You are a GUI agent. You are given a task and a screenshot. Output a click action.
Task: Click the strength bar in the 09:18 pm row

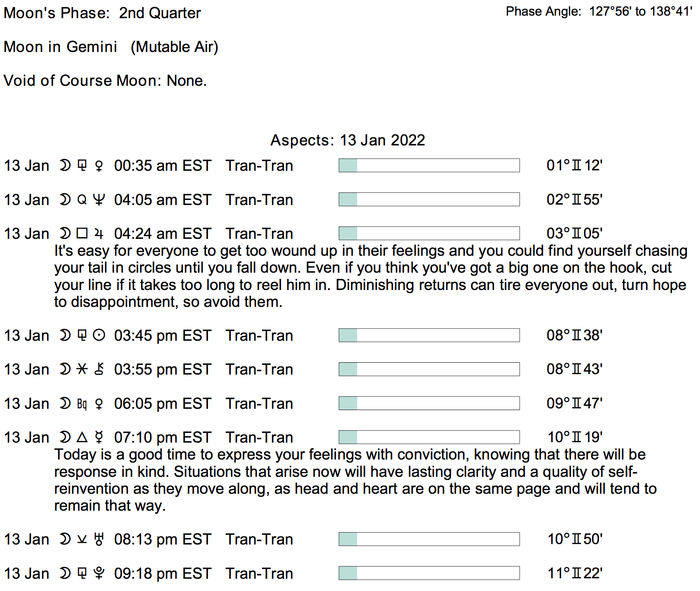coord(429,573)
